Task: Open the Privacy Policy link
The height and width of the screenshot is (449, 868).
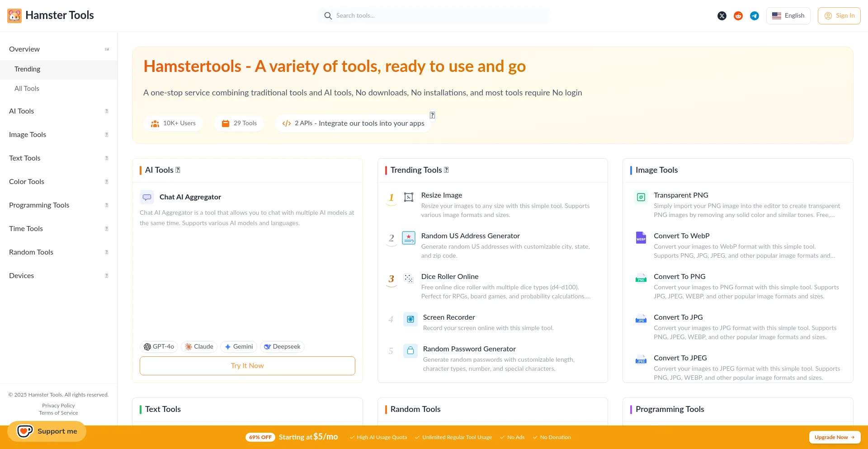Action: [x=58, y=406]
